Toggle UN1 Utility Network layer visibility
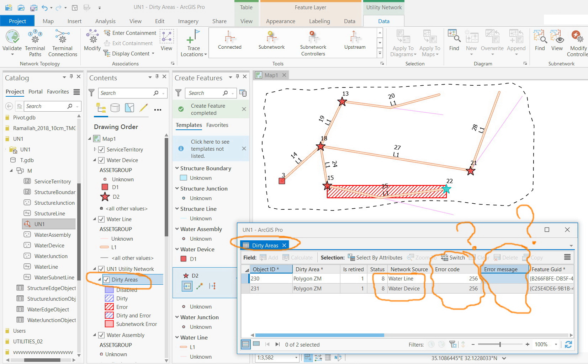The image size is (588, 364). coord(101,269)
